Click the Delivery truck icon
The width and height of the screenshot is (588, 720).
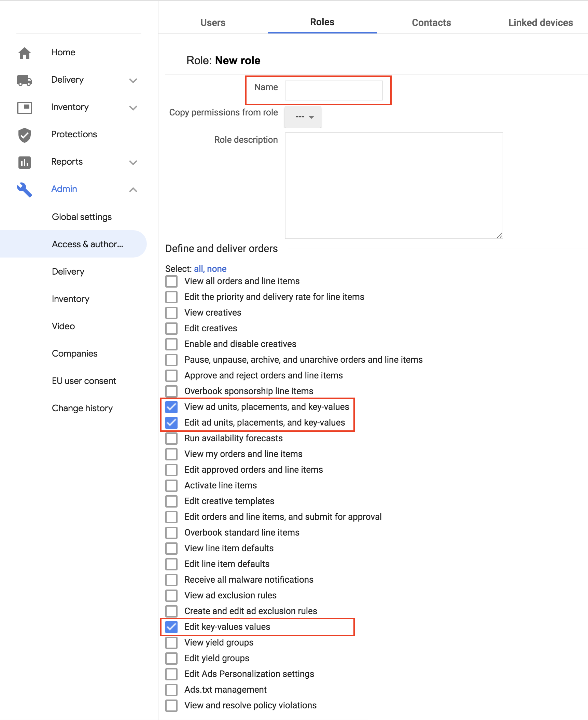point(25,80)
